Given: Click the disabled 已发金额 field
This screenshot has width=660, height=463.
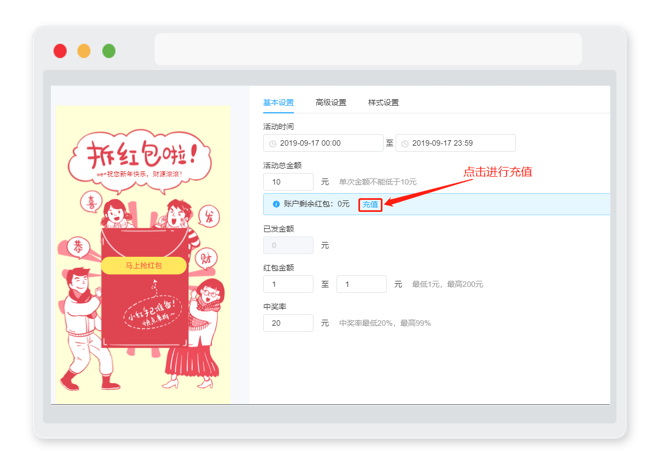Looking at the screenshot, I should [x=288, y=245].
